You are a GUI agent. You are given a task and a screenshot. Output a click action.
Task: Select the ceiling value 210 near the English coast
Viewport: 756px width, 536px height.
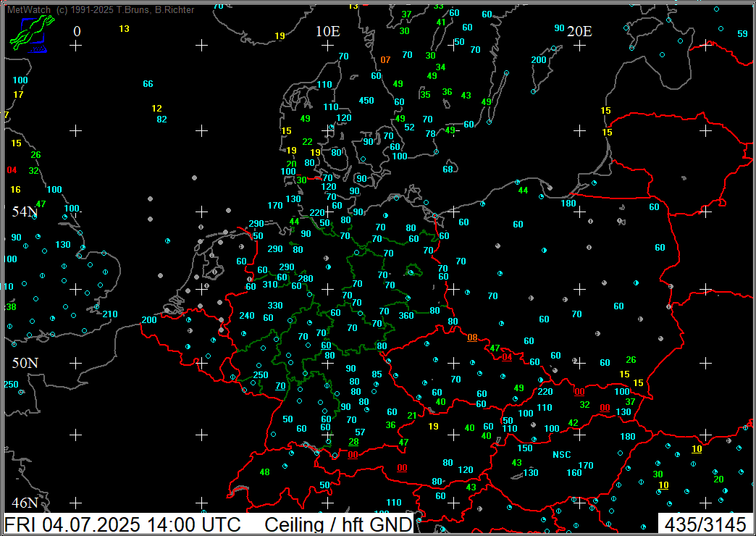point(110,314)
